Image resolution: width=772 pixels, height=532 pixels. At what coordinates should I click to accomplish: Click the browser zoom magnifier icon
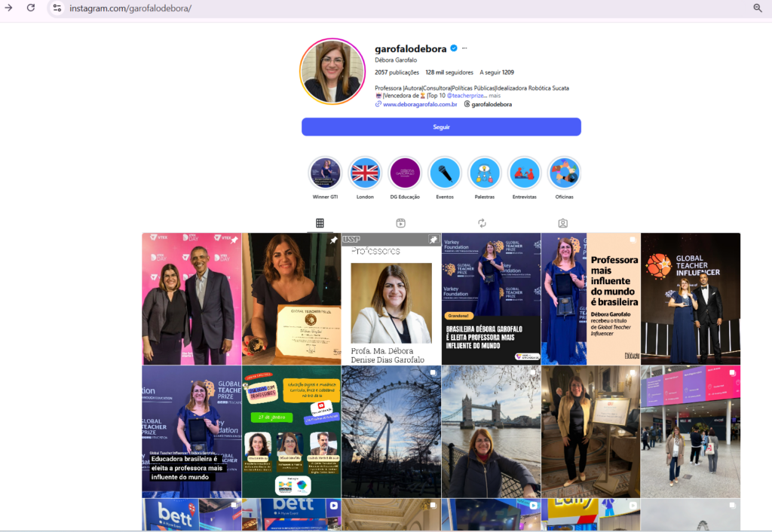[758, 8]
